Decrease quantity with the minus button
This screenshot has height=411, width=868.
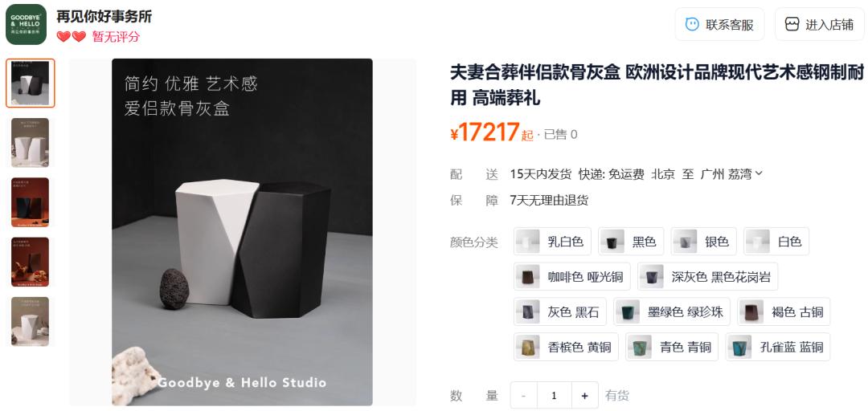(523, 396)
